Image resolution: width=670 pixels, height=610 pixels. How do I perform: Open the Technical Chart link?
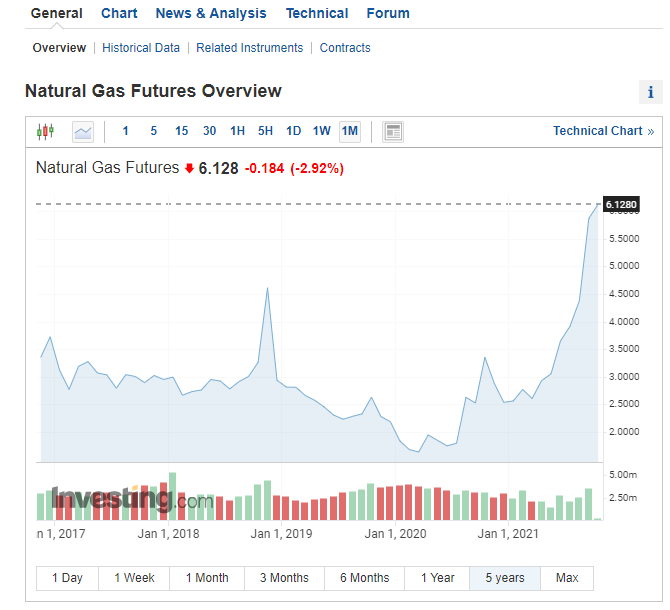pos(603,131)
